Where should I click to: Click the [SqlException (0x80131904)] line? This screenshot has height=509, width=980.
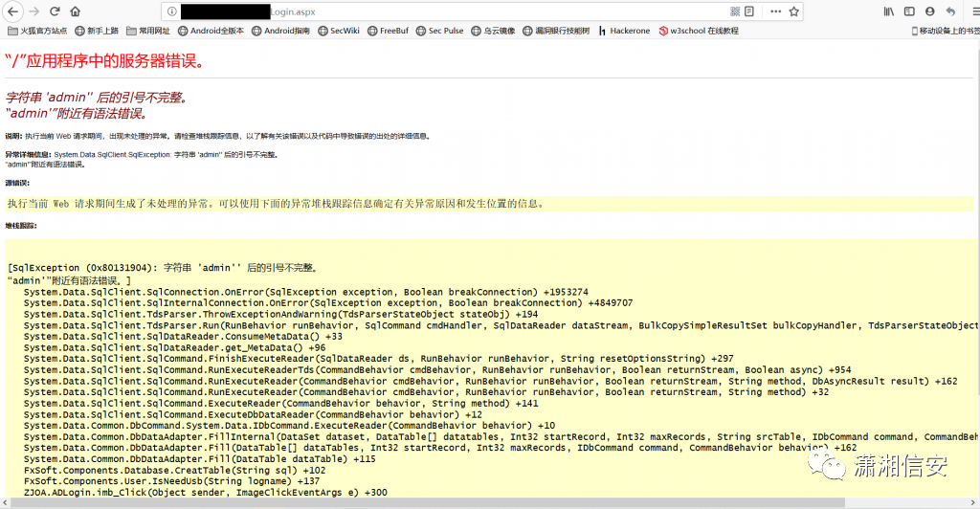[164, 268]
